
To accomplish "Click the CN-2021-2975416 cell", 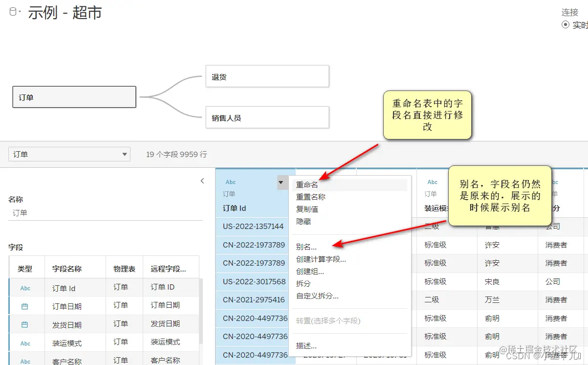I will (253, 299).
